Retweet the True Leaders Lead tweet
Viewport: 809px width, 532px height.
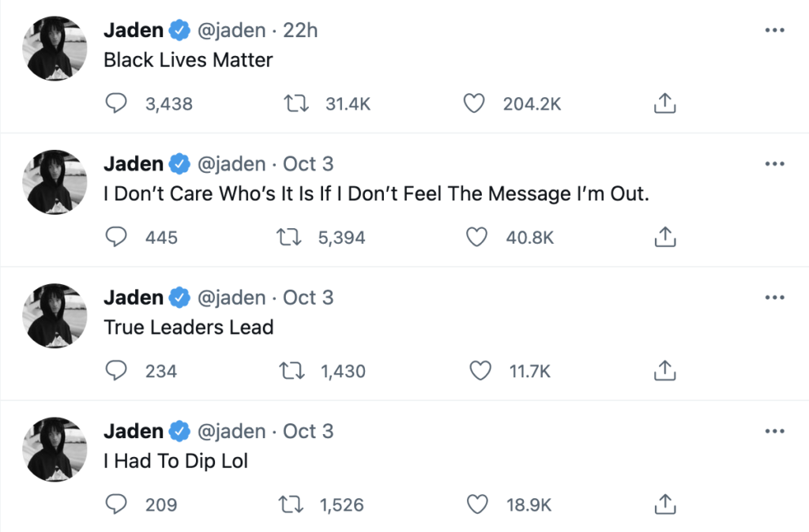(294, 370)
